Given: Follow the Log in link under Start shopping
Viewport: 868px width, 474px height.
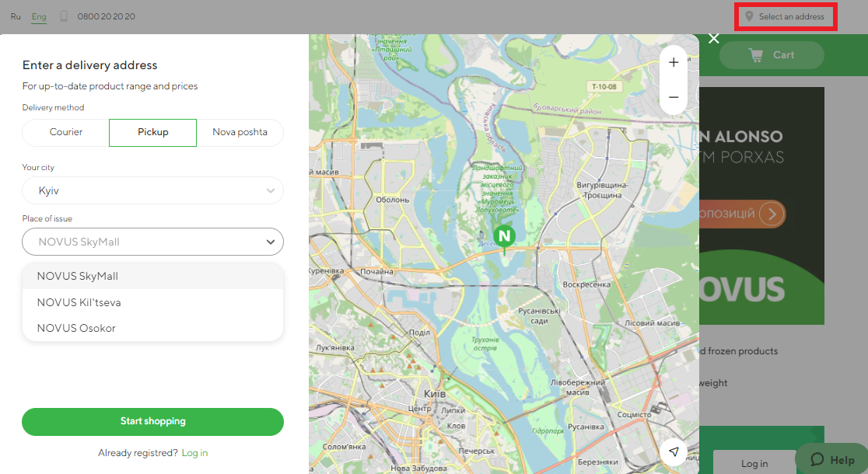Looking at the screenshot, I should (195, 453).
